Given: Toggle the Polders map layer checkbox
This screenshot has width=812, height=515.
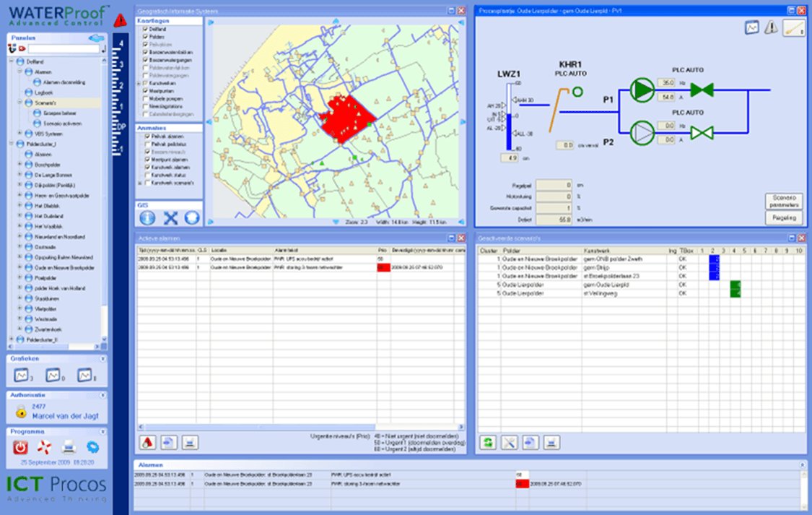Looking at the screenshot, I should click(146, 37).
